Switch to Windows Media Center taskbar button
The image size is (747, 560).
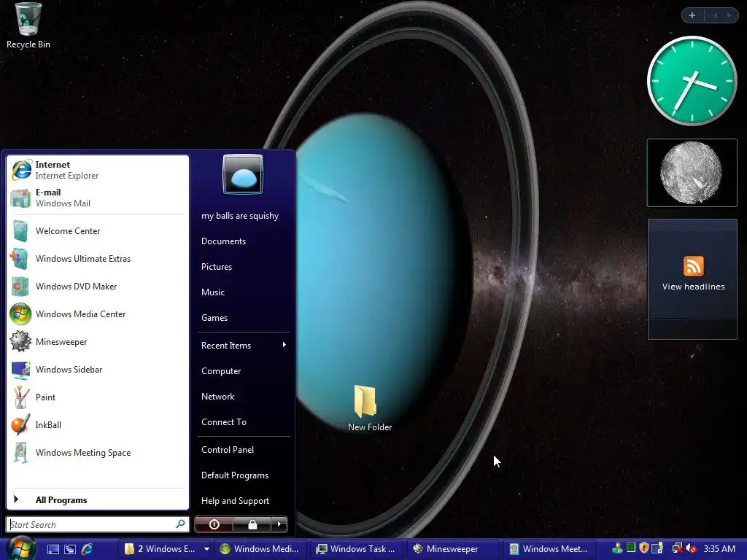click(260, 549)
